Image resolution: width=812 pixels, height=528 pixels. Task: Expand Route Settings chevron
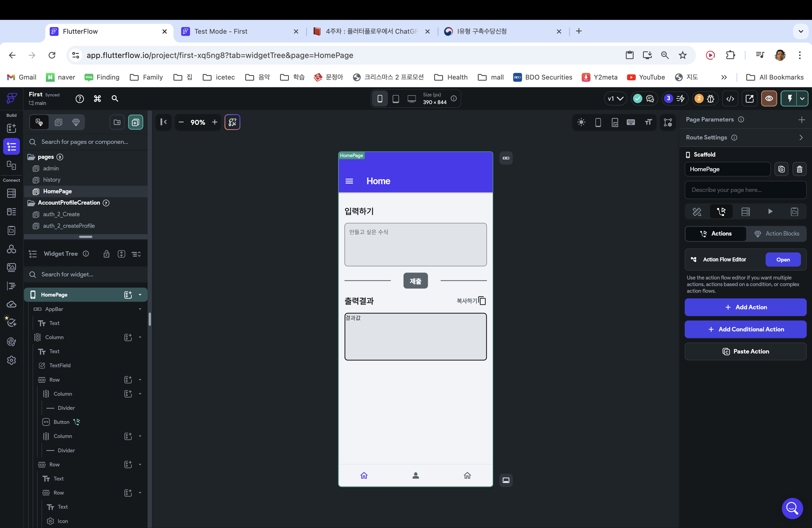[801, 138]
